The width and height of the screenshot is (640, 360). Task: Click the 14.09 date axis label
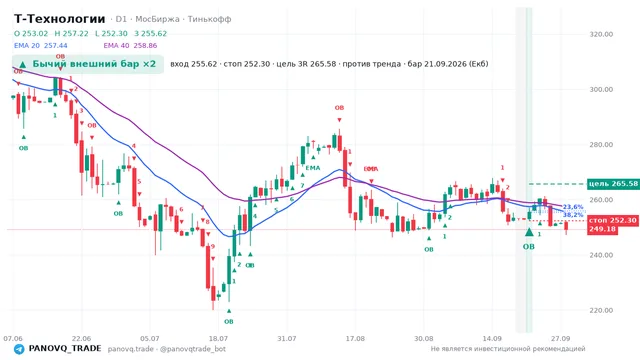coord(491,338)
